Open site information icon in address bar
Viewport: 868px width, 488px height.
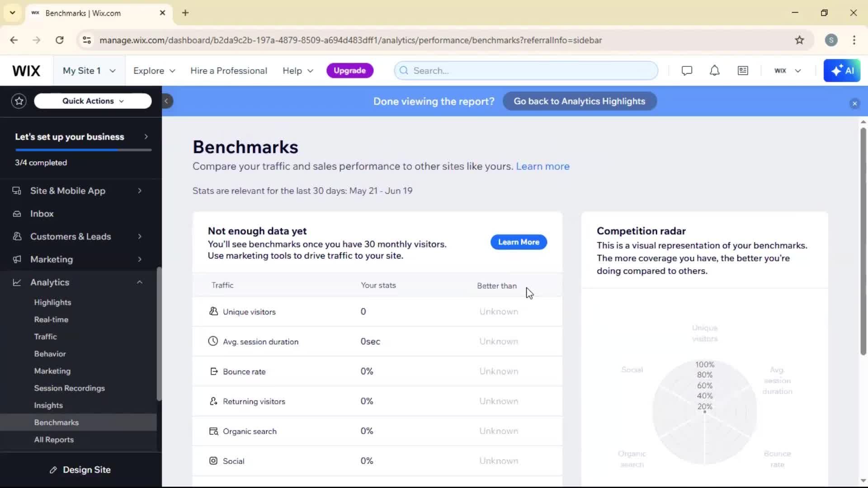87,40
